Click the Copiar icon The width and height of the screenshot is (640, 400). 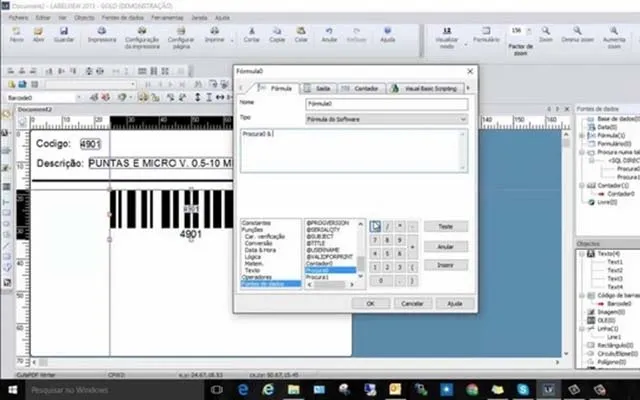[x=277, y=31]
